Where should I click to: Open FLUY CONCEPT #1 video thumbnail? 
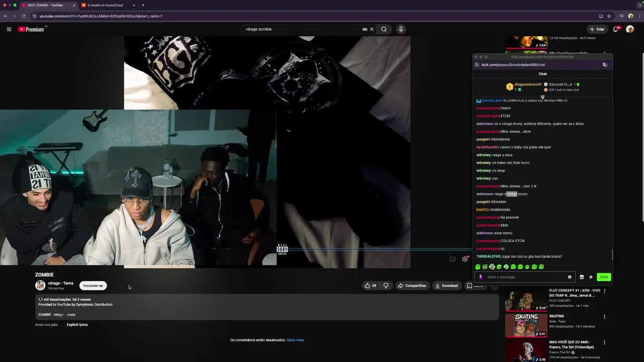pos(526,299)
